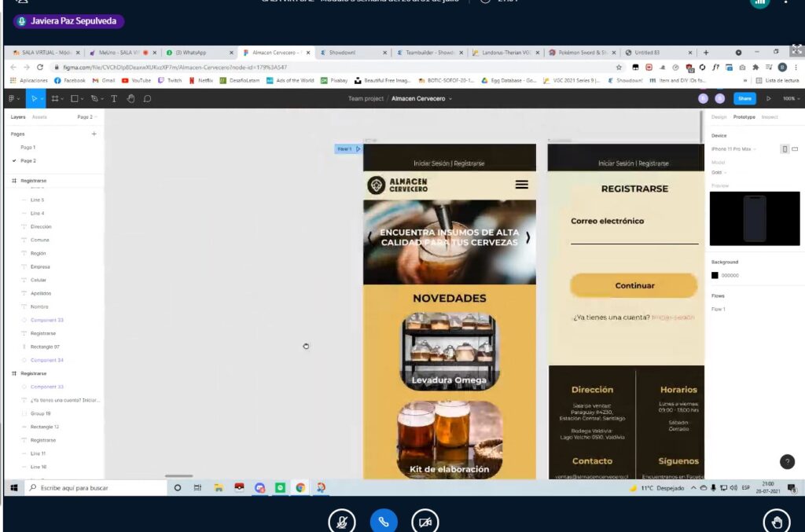The image size is (805, 532).
Task: Open the zoom level 100% dropdown
Action: [x=791, y=98]
